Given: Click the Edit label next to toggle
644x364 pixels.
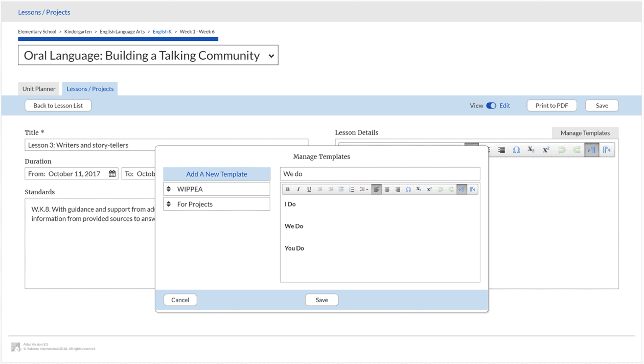Looking at the screenshot, I should coord(505,106).
